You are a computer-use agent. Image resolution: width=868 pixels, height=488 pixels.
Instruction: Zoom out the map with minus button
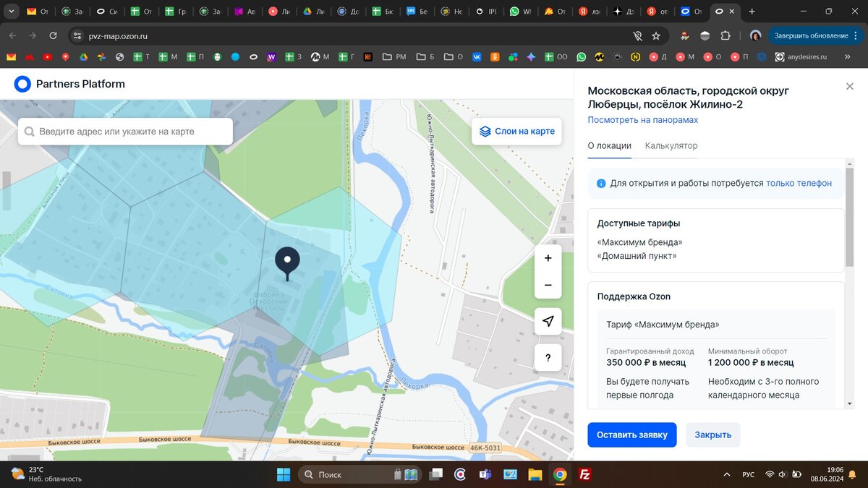pyautogui.click(x=548, y=285)
